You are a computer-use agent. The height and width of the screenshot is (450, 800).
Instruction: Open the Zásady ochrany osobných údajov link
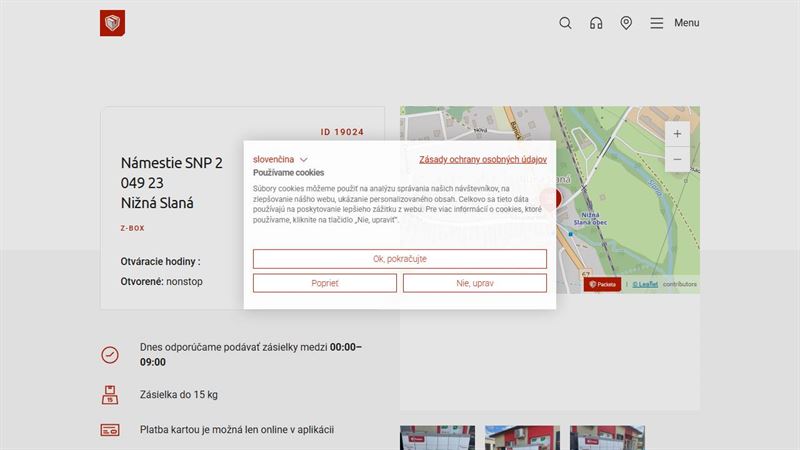[483, 160]
